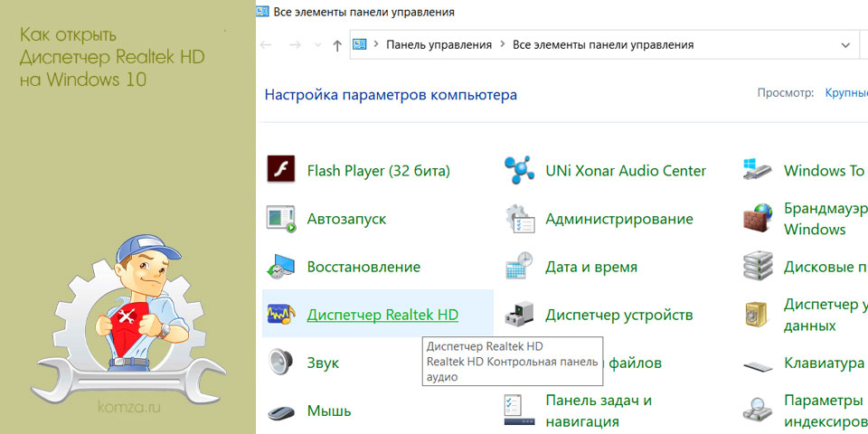
Task: Click the Back arrow navigation button
Action: [x=266, y=45]
